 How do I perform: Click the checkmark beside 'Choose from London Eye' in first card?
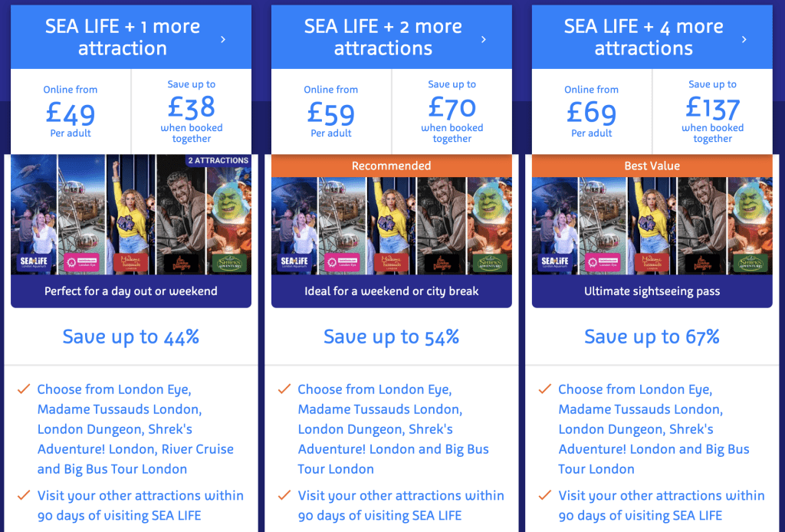23,389
